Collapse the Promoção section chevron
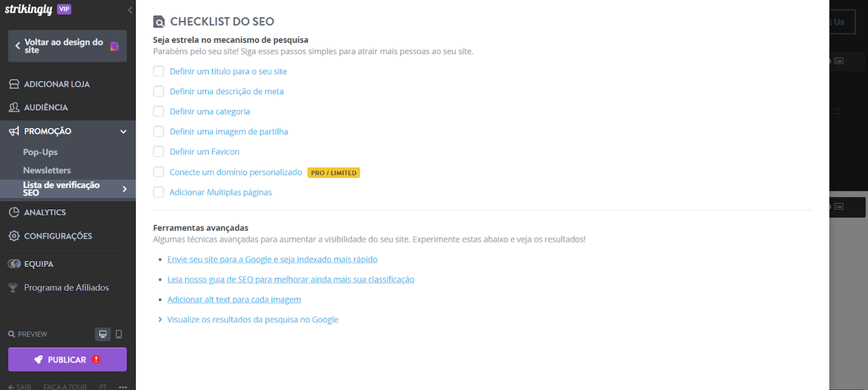 (x=124, y=132)
